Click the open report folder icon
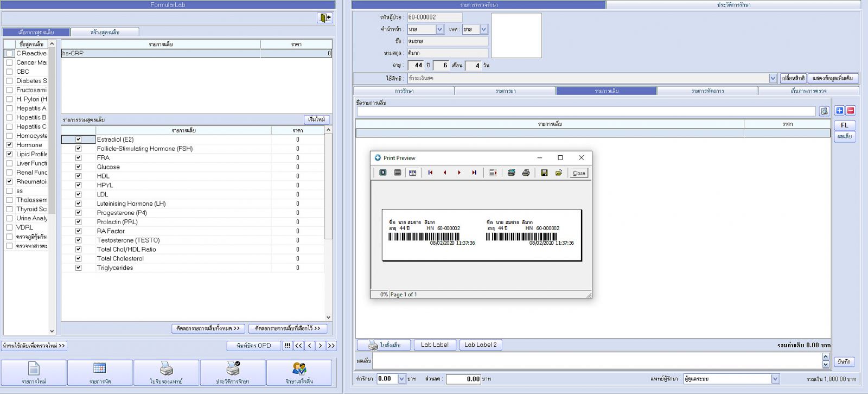This screenshot has height=394, width=868. tap(559, 173)
